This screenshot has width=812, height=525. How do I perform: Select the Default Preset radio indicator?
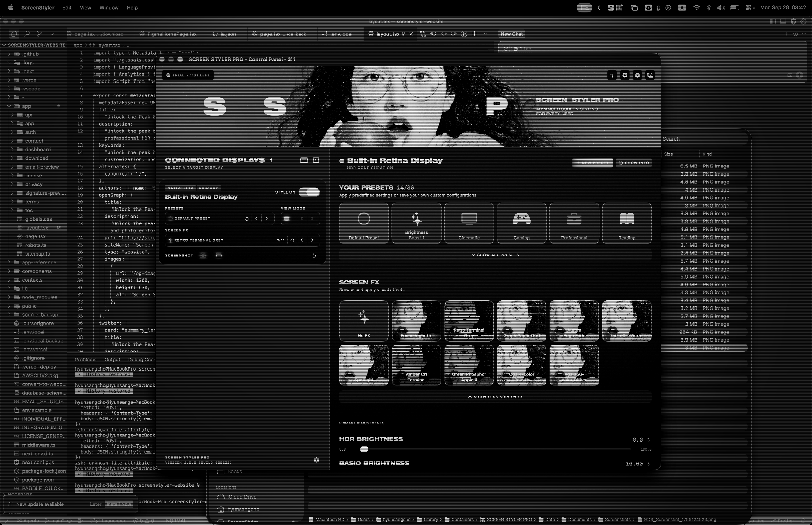171,218
